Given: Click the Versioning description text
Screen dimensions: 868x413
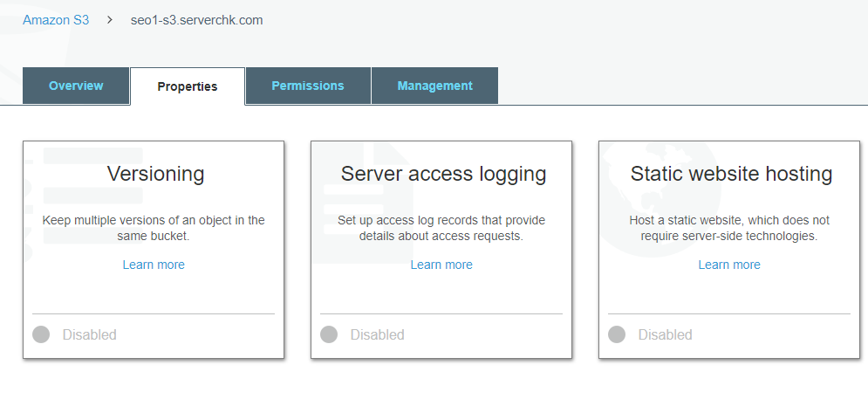Looking at the screenshot, I should click(x=154, y=228).
